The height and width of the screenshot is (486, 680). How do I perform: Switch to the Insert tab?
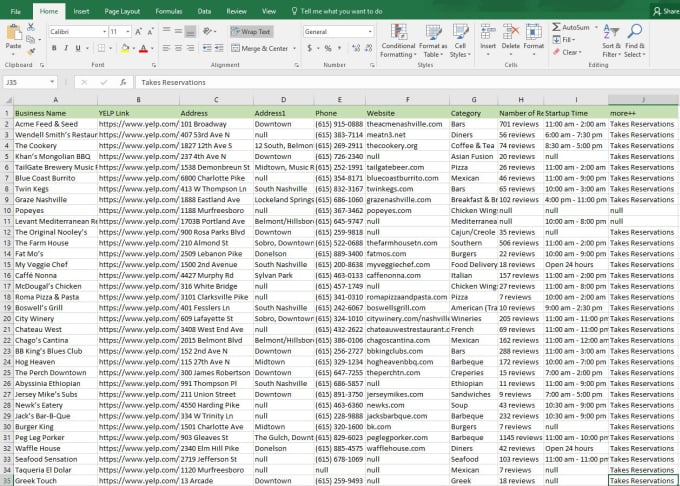point(81,11)
